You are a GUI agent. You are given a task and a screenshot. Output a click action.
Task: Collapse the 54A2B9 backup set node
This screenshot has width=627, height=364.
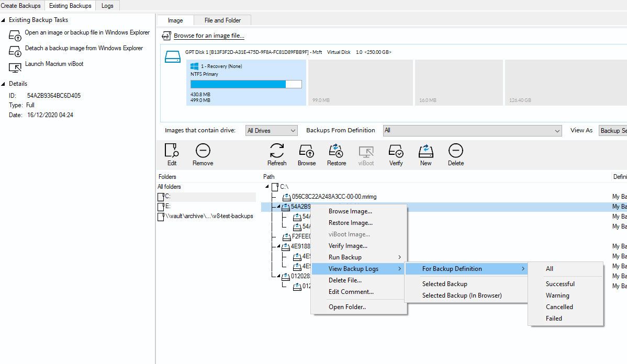pyautogui.click(x=279, y=207)
